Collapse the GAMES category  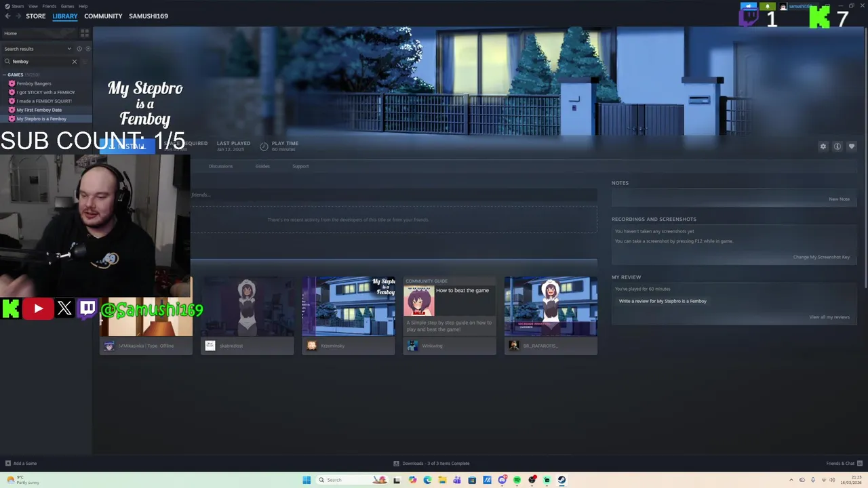(x=15, y=75)
